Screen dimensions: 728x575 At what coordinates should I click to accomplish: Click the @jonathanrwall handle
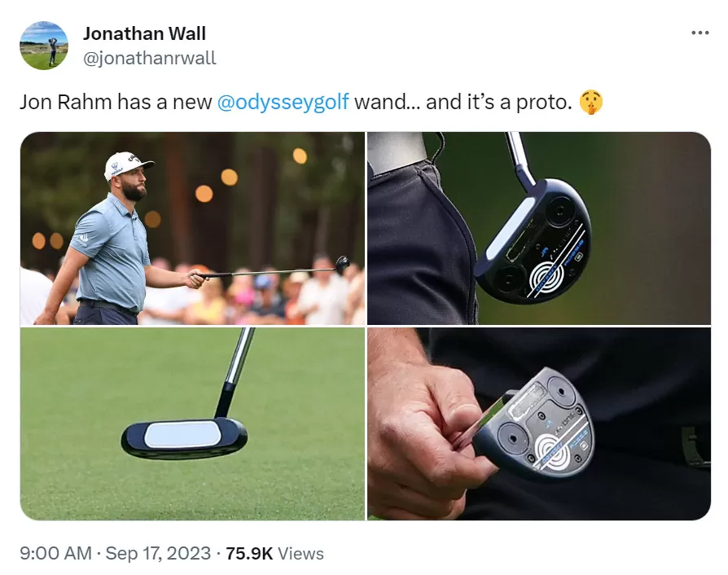(x=150, y=58)
